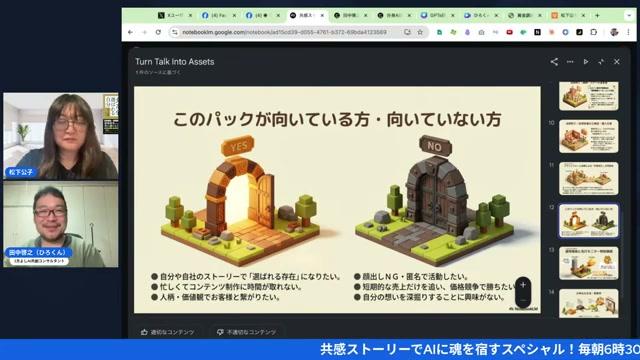Image resolution: width=640 pixels, height=360 pixels.
Task: Zoom in with the plus button
Action: coord(523,285)
